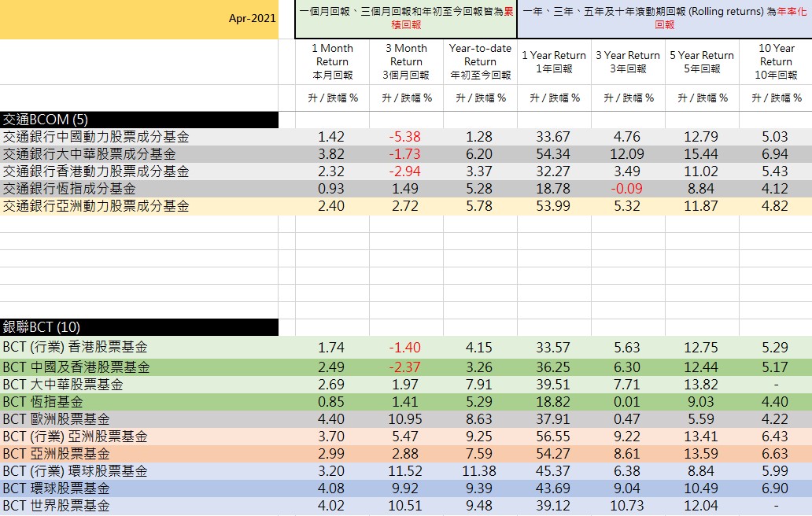Image resolution: width=812 pixels, height=516 pixels.
Task: Select fund name 交通銀行大中華股票成分基金
Action: click(x=89, y=154)
